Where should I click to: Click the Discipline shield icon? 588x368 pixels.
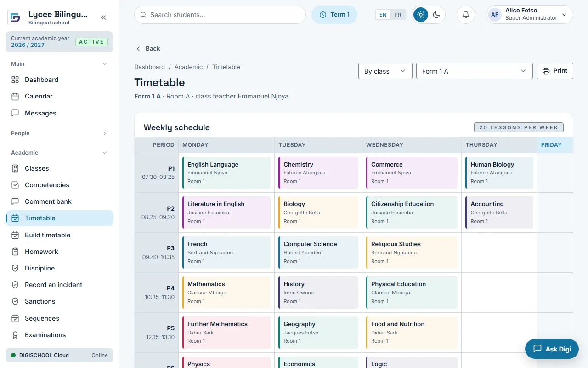tap(15, 268)
